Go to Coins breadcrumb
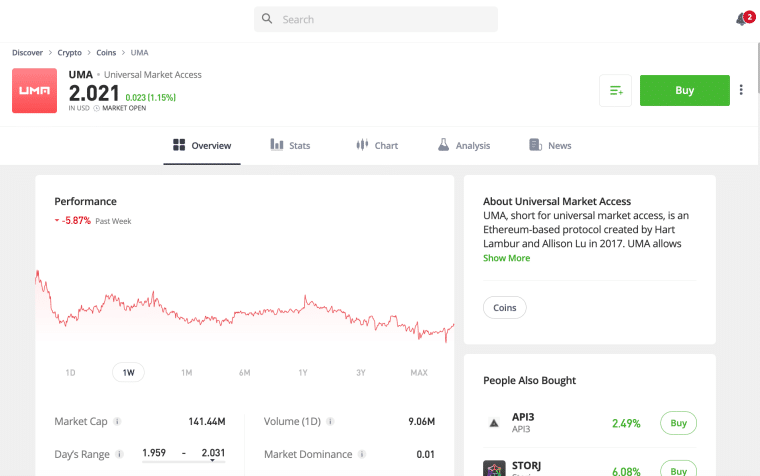The image size is (760, 476). click(x=106, y=53)
